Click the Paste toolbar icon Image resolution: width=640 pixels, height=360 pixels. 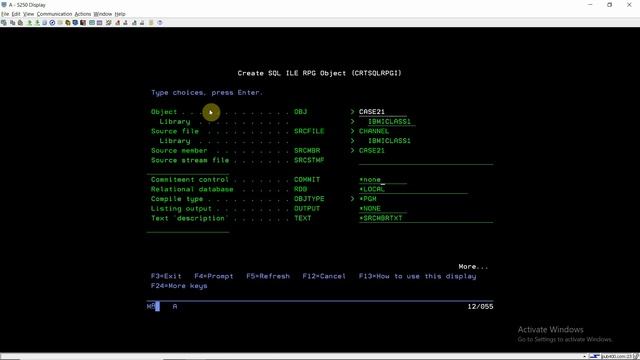(x=20, y=23)
